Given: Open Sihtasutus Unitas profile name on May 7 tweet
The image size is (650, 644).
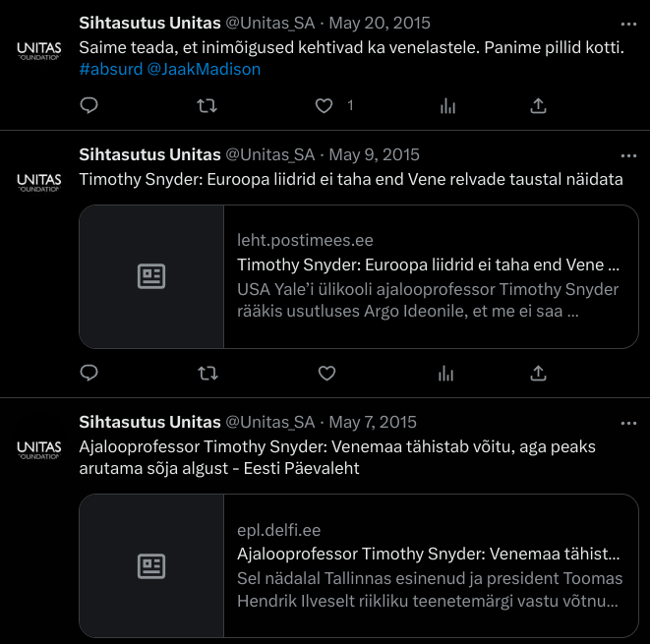Looking at the screenshot, I should click(x=149, y=422).
